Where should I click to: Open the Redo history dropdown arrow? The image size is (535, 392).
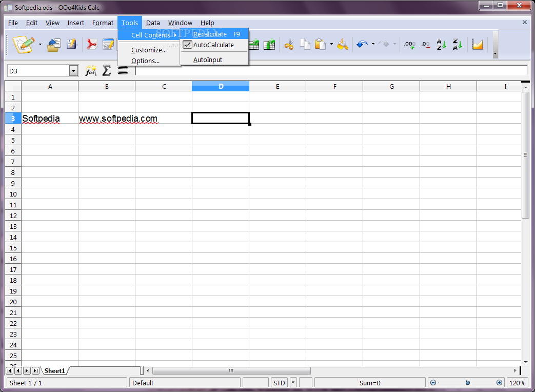394,44
